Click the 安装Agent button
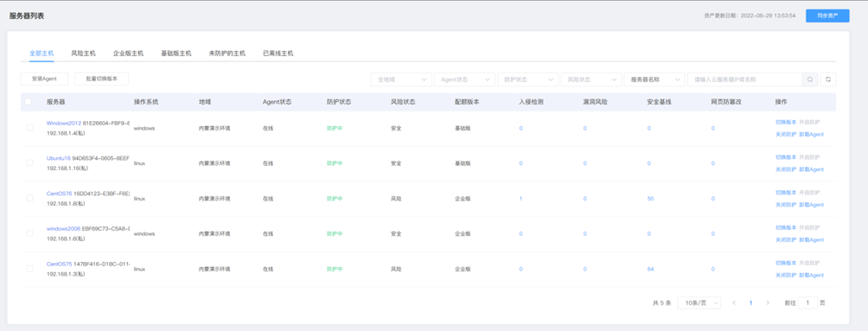 44,79
